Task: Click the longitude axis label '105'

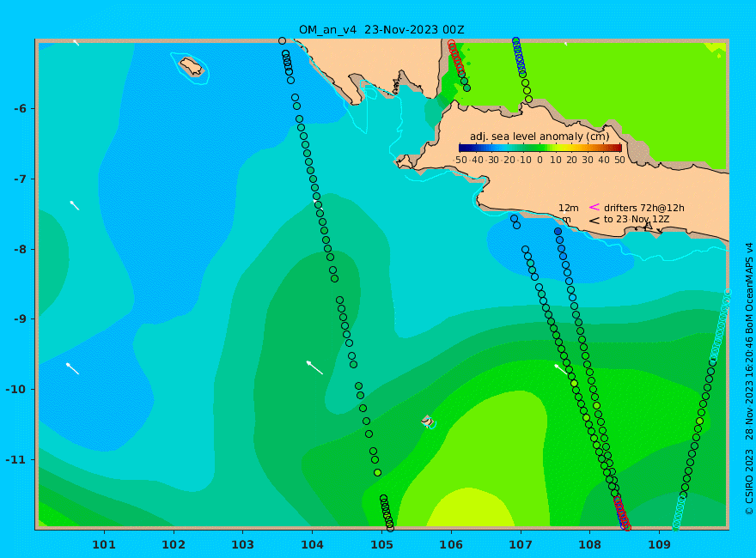Action: pyautogui.click(x=381, y=544)
